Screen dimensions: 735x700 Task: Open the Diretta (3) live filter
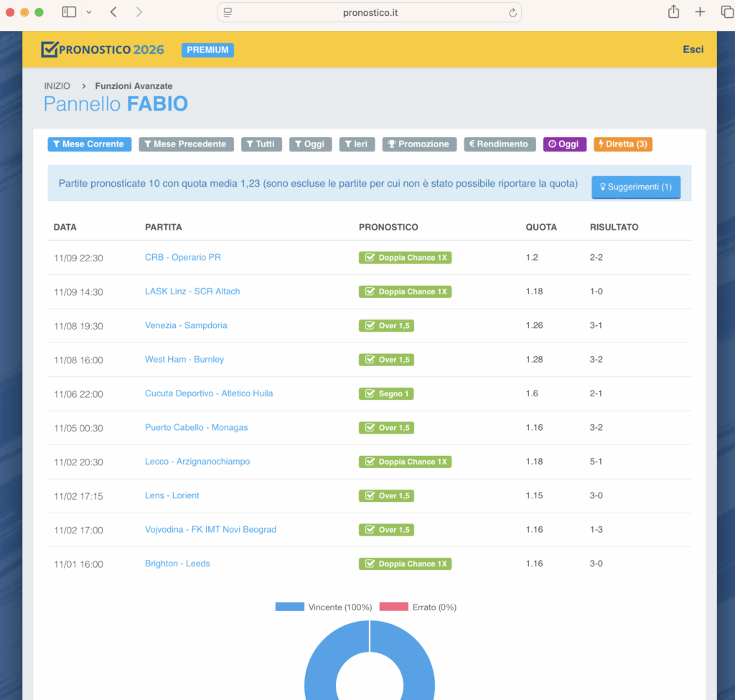[622, 144]
